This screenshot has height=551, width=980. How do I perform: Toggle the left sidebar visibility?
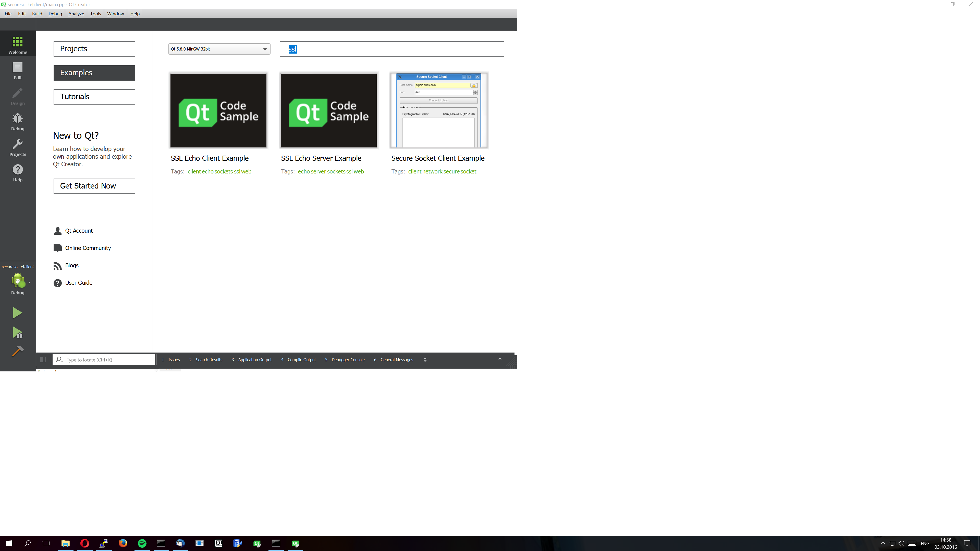pyautogui.click(x=43, y=359)
